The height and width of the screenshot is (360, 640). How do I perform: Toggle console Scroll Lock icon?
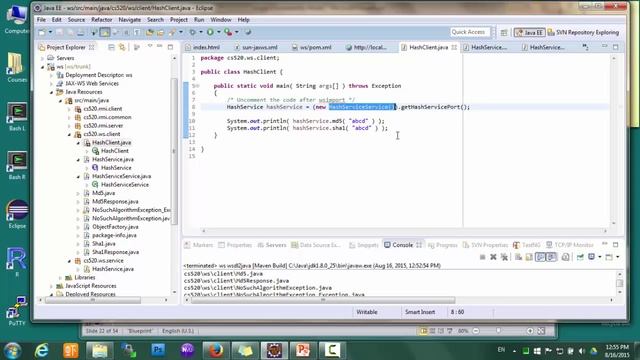(x=529, y=257)
